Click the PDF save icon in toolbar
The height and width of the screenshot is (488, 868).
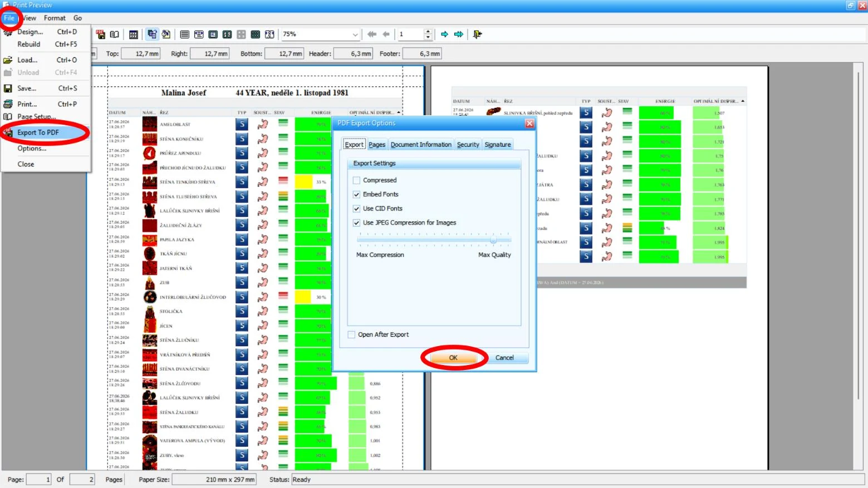coord(101,34)
